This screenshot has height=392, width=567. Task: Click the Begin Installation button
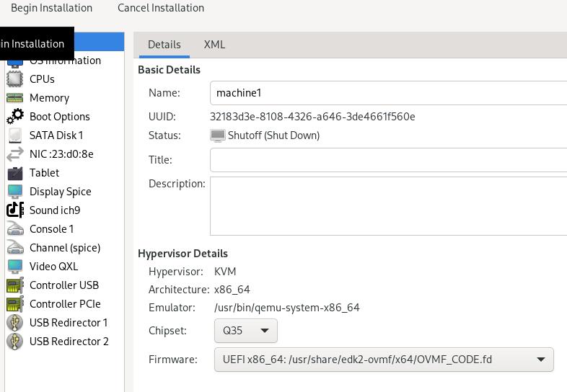pyautogui.click(x=51, y=8)
